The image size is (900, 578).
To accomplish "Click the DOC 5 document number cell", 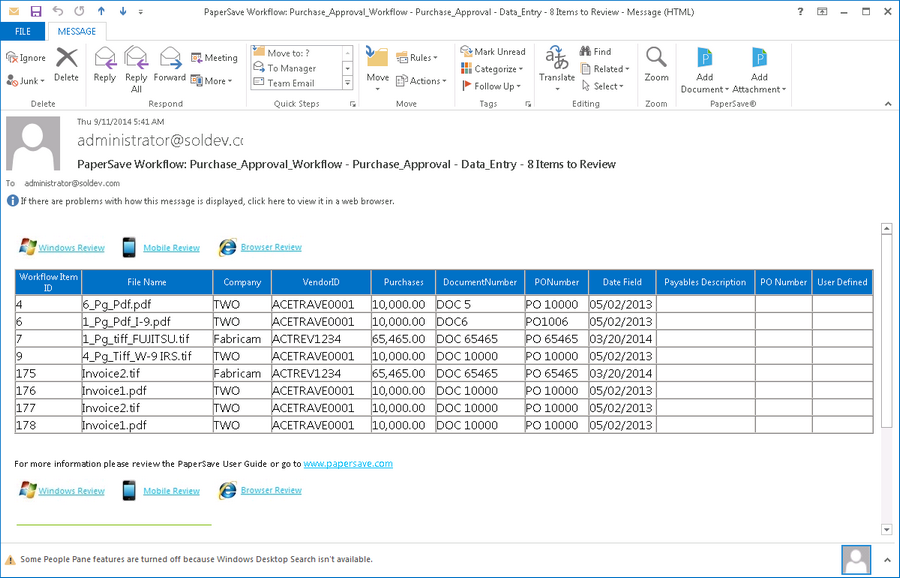I will [480, 304].
